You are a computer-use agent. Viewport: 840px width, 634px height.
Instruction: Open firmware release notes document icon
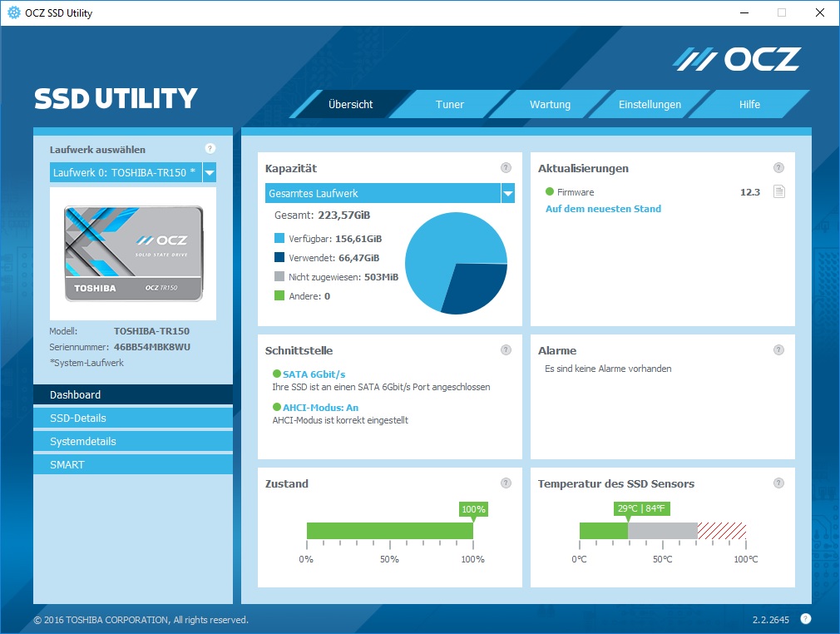coord(778,192)
